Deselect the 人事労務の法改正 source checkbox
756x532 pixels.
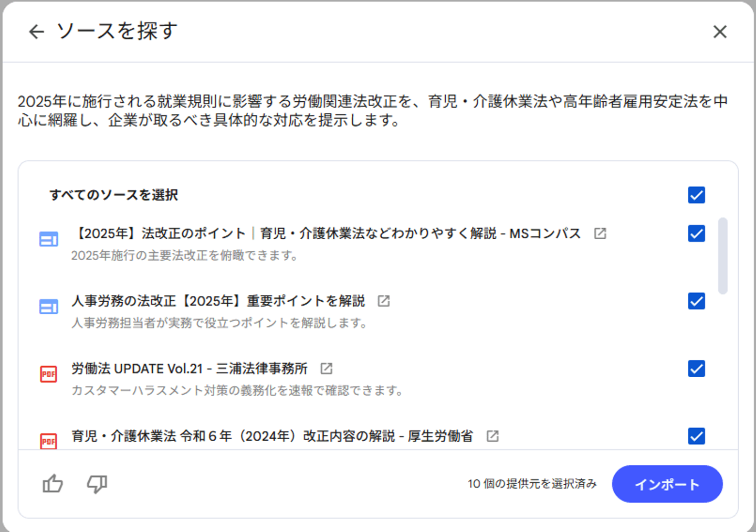697,301
